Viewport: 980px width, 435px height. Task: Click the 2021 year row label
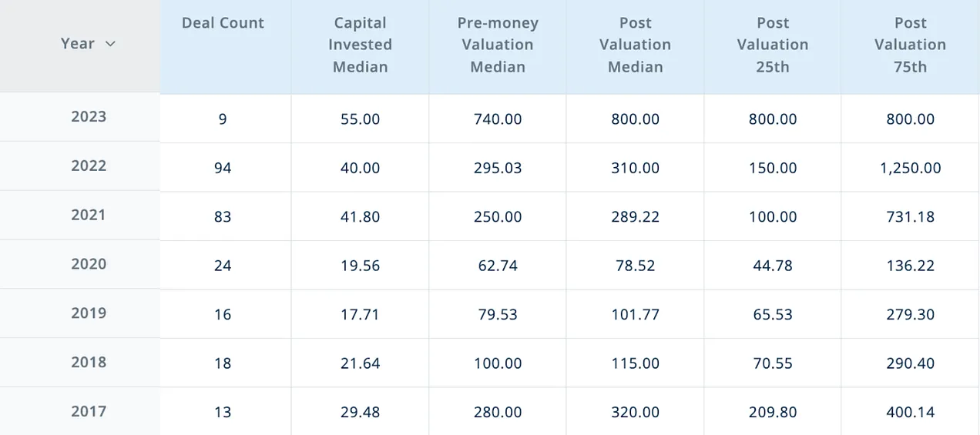point(89,215)
